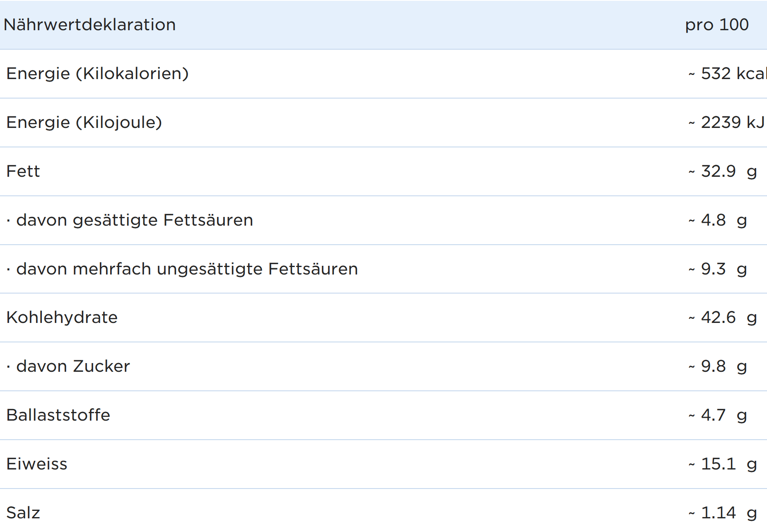Image resolution: width=767 pixels, height=532 pixels.
Task: Select the Ballaststoffe row label
Action: coord(58,415)
